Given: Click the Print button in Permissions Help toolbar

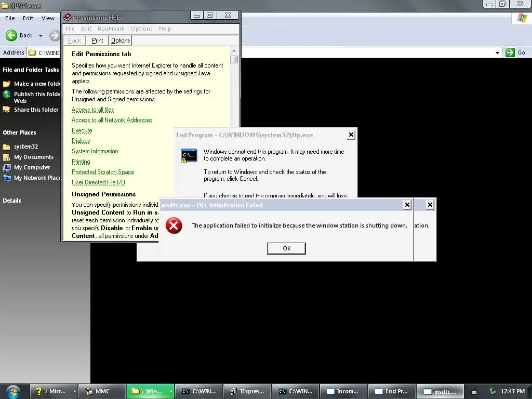Looking at the screenshot, I should click(97, 41).
